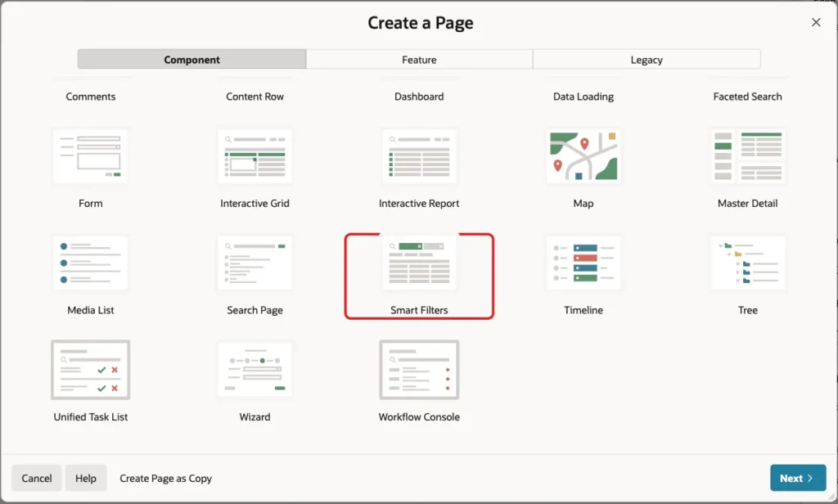Click the Form text label
Viewport: 838px width, 504px height.
pyautogui.click(x=90, y=203)
